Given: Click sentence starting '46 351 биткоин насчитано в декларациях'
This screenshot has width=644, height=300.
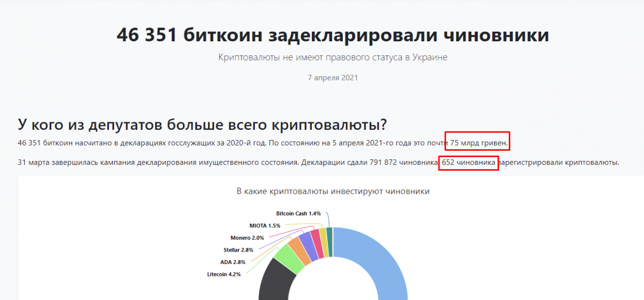Looking at the screenshot, I should [263, 143].
